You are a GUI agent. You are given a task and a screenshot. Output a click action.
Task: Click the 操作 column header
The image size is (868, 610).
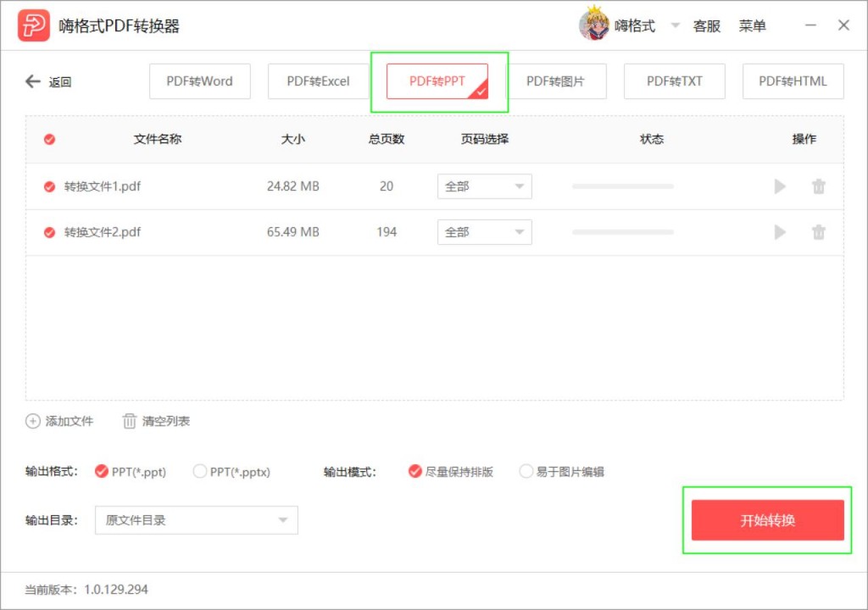pyautogui.click(x=804, y=139)
